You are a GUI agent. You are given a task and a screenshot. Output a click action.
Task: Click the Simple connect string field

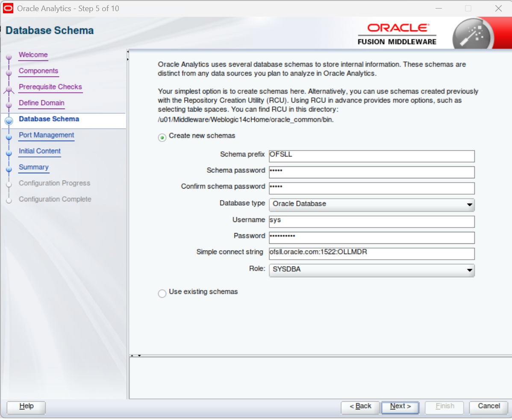click(x=371, y=253)
